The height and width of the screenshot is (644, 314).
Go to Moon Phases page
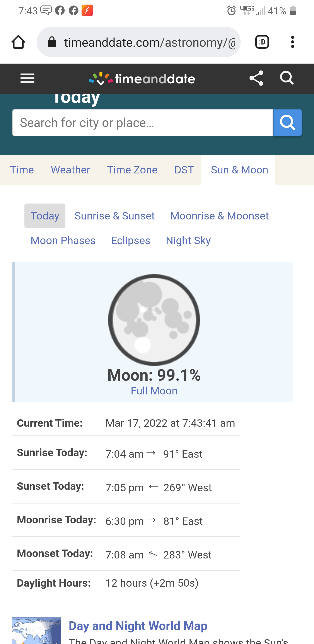63,241
